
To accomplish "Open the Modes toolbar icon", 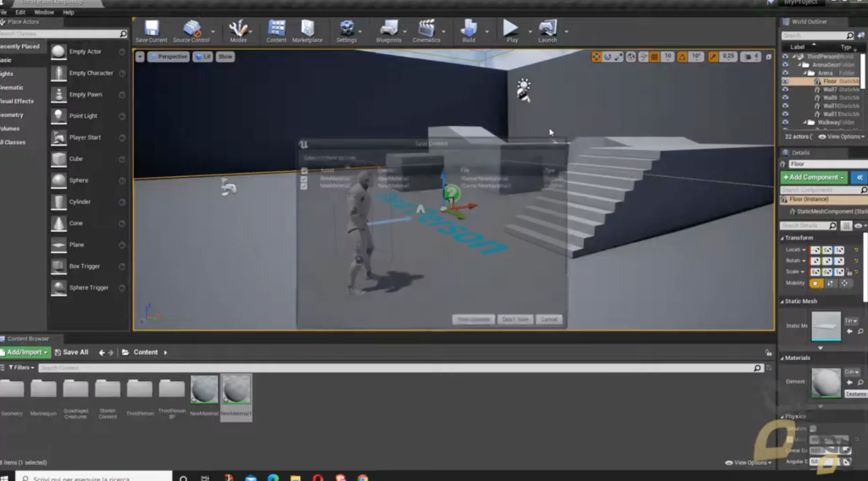I will pos(238,31).
